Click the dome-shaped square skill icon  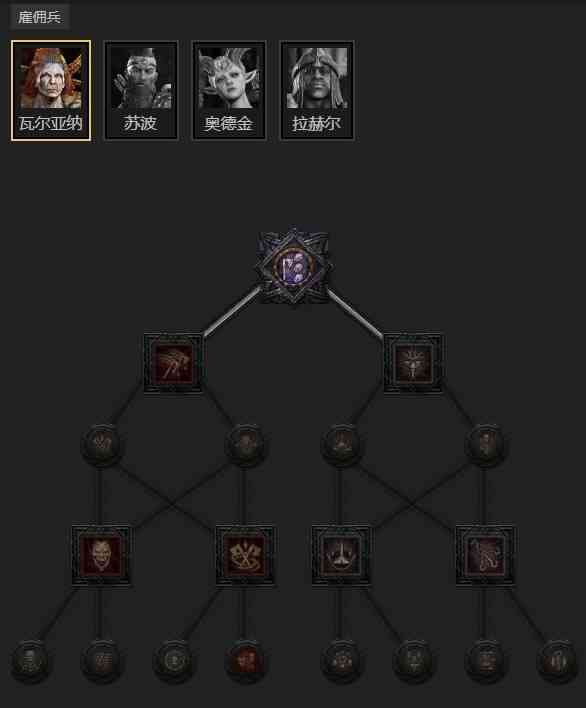pyautogui.click(x=341, y=555)
